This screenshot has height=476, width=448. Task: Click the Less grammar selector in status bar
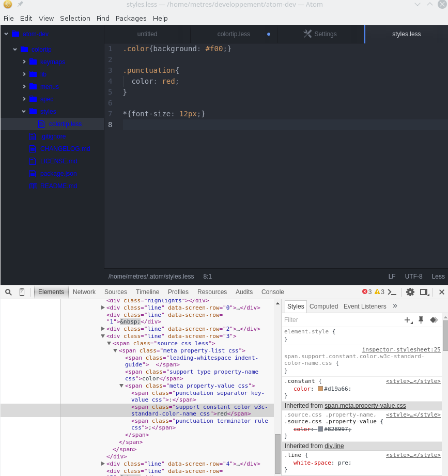point(438,277)
